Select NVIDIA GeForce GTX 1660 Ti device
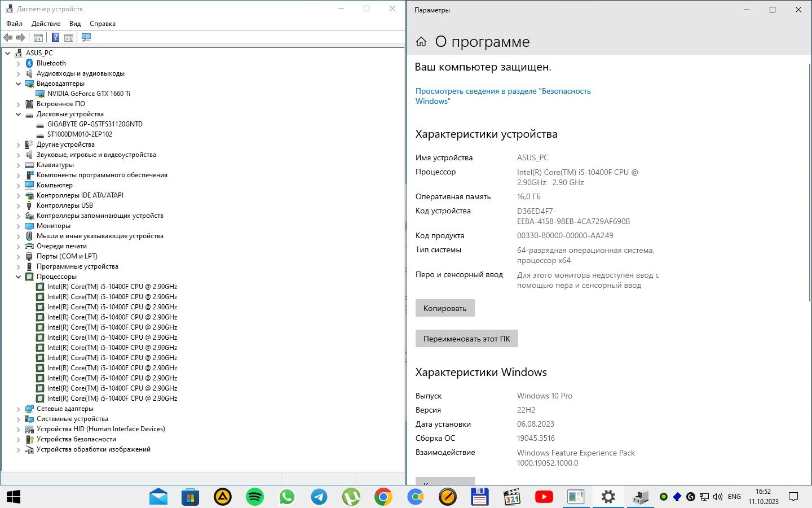This screenshot has width=812, height=508. click(x=89, y=94)
